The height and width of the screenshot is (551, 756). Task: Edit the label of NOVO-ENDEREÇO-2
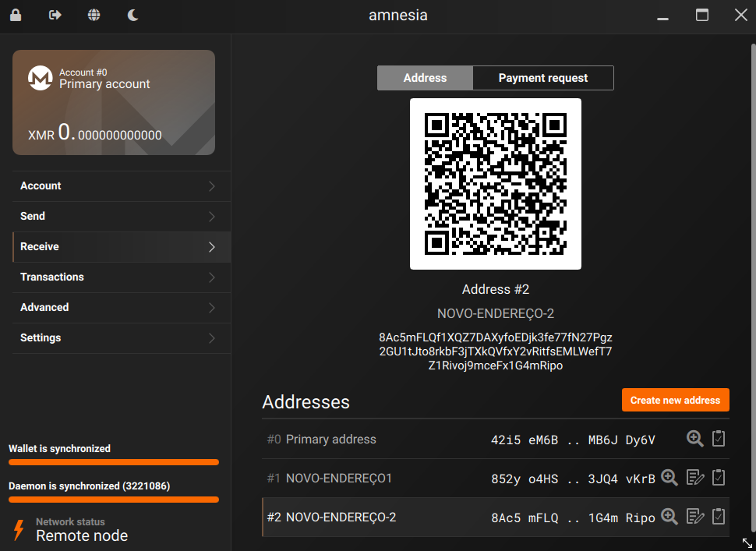click(694, 517)
